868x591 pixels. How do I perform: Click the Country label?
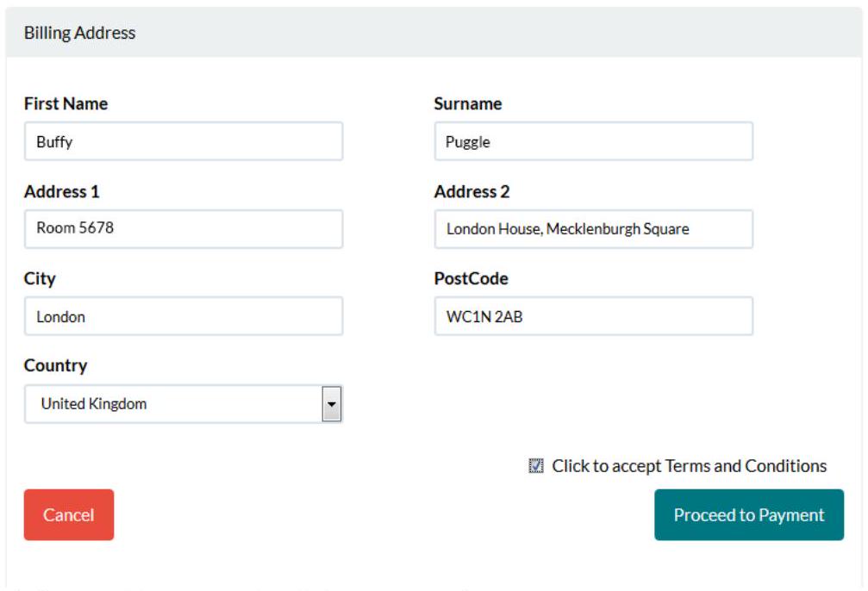pyautogui.click(x=55, y=365)
